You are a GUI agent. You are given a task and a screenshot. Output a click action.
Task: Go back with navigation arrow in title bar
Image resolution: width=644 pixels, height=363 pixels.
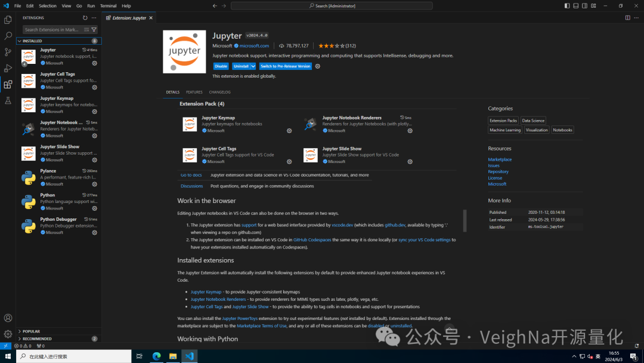coord(215,6)
